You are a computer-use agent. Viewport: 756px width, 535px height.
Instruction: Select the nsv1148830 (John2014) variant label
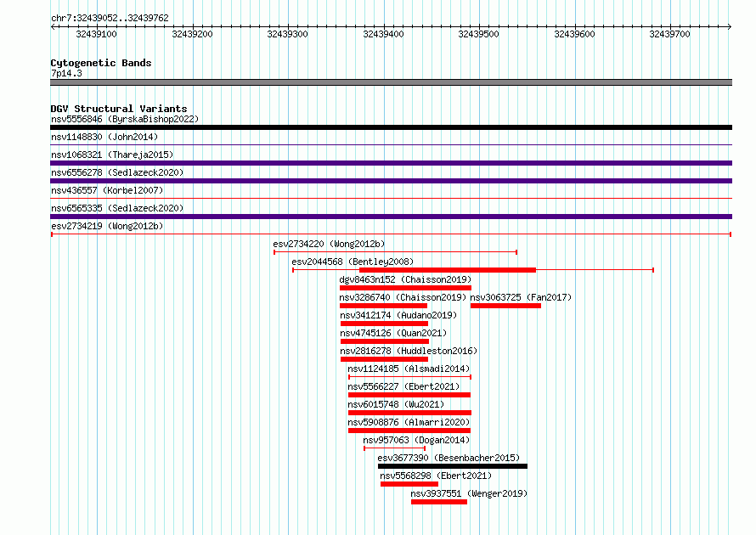coord(104,137)
